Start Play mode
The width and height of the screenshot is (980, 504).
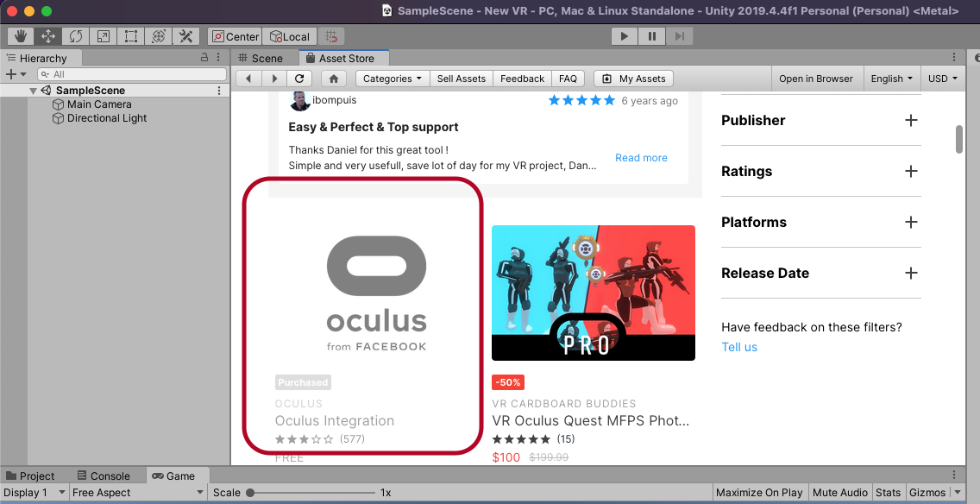[x=624, y=36]
